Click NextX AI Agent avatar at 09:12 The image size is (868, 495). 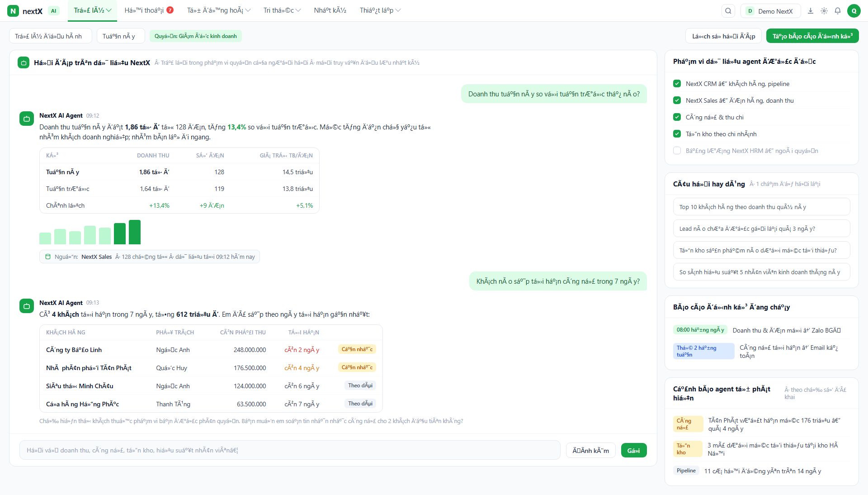point(27,119)
